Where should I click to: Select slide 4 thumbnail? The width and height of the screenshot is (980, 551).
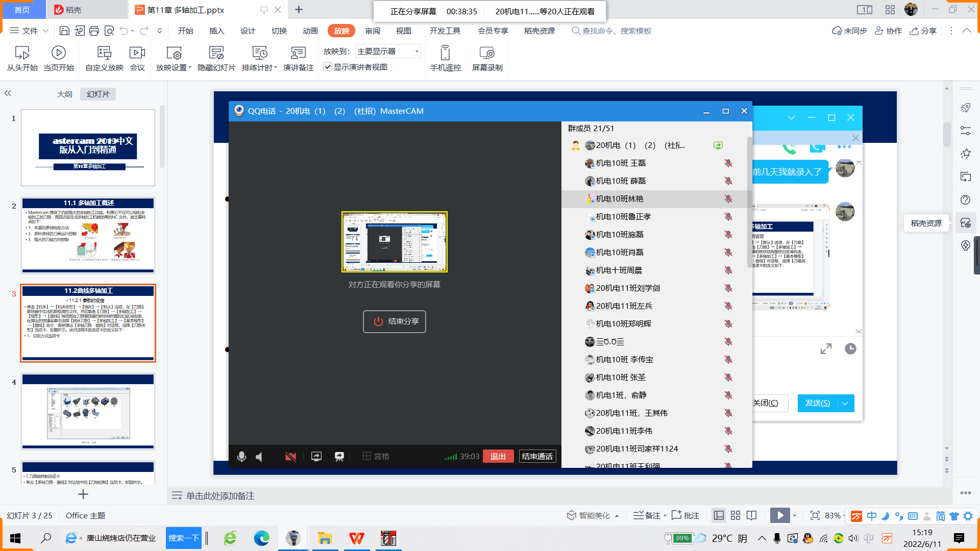tap(88, 411)
